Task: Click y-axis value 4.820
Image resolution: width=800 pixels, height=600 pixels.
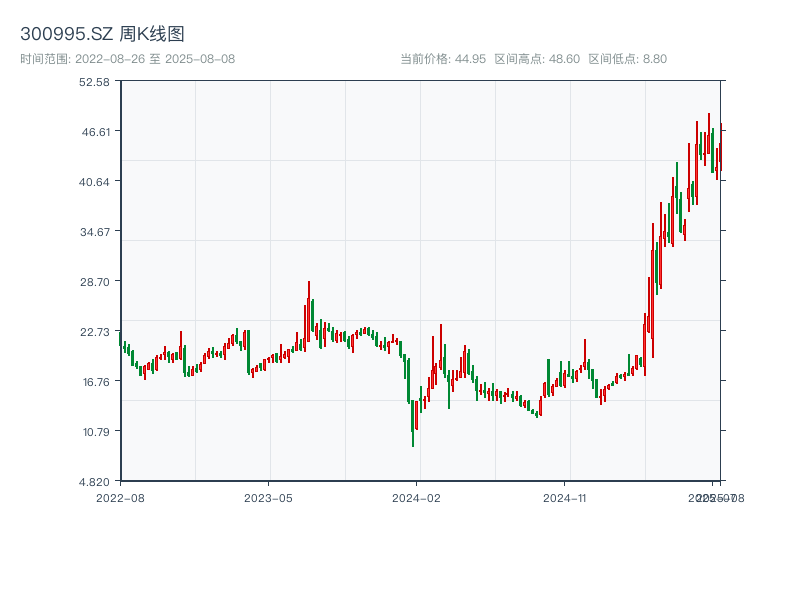Action: click(94, 482)
